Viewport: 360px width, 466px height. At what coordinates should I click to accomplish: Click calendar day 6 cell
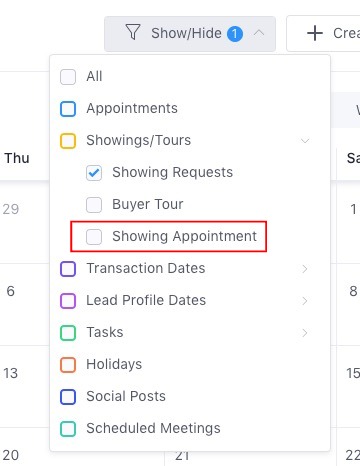(25, 304)
